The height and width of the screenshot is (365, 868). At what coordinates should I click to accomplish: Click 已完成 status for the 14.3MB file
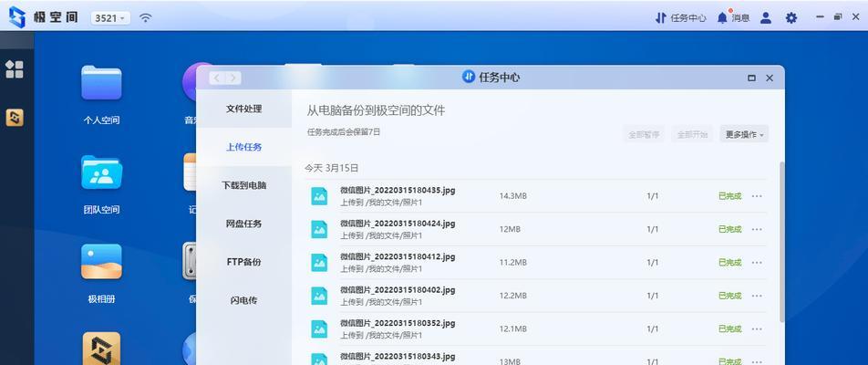point(729,196)
